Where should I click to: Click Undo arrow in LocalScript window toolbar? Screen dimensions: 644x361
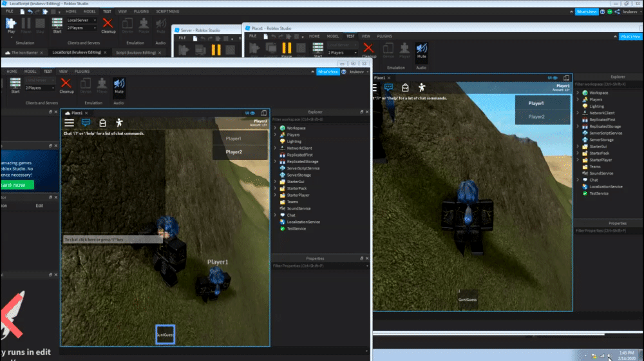(x=30, y=12)
